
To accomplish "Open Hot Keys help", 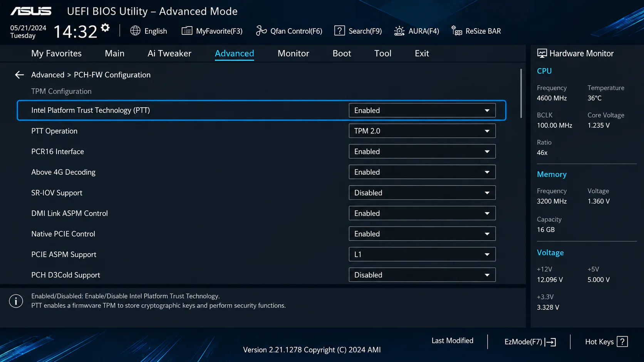I will click(x=606, y=342).
